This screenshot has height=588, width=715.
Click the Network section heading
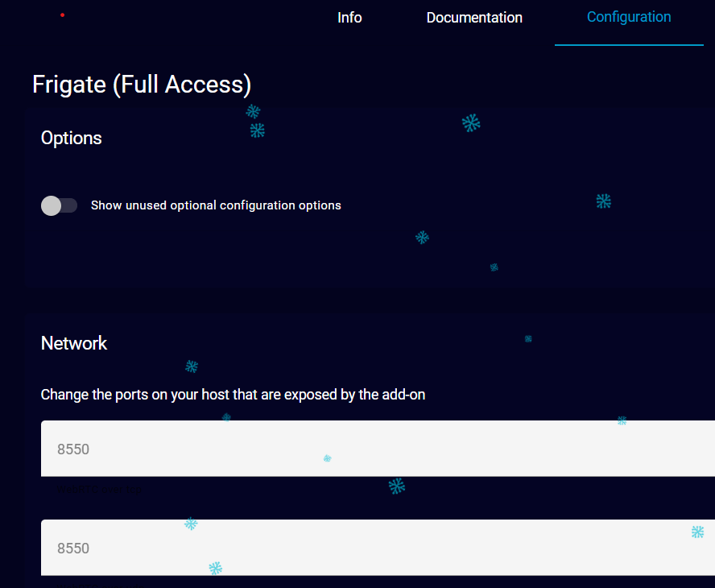point(74,343)
